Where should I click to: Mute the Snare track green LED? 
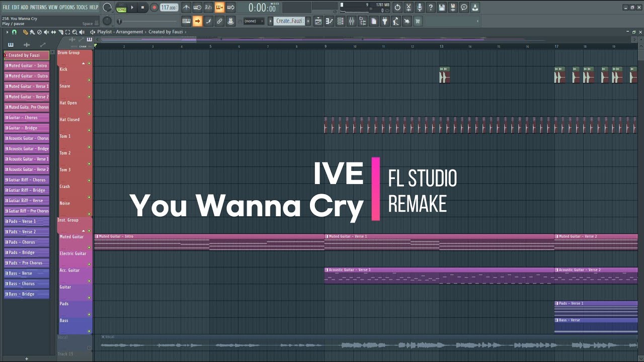click(x=89, y=97)
